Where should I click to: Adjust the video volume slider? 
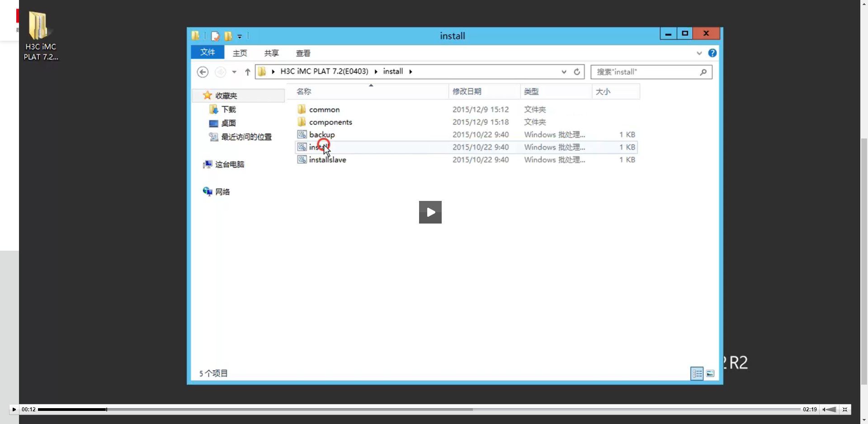click(829, 410)
